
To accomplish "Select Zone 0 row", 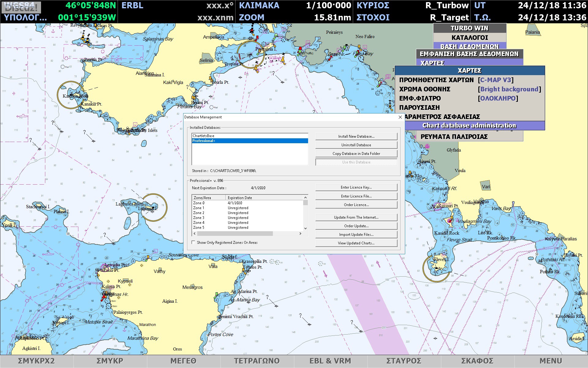I will (x=247, y=203).
